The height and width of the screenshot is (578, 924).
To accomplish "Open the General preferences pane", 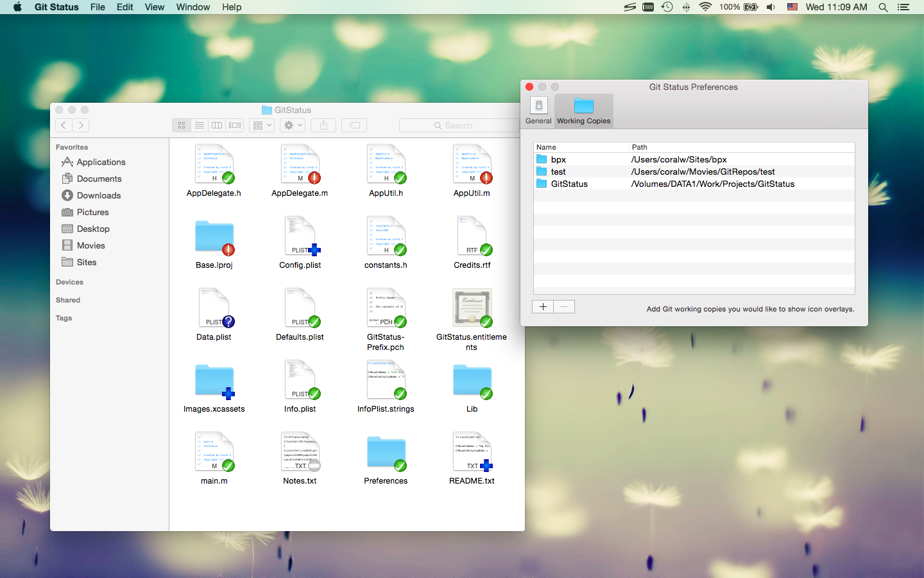I will (538, 110).
